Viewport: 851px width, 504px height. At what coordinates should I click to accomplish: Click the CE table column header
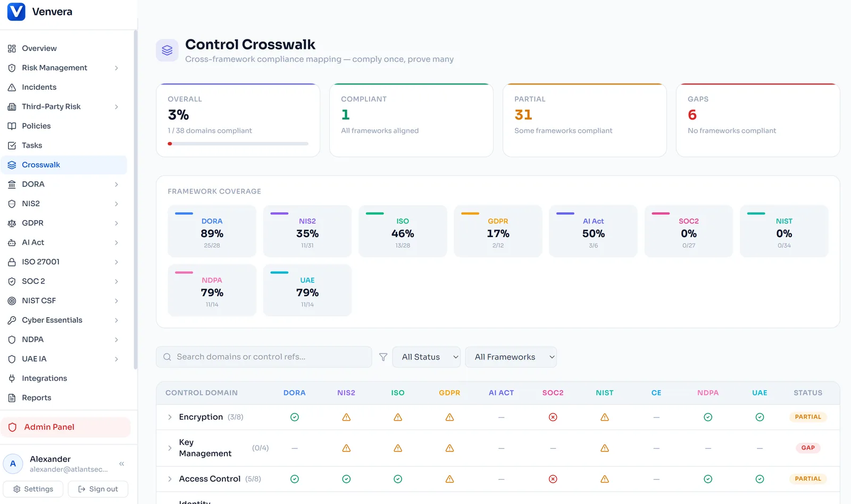(656, 393)
